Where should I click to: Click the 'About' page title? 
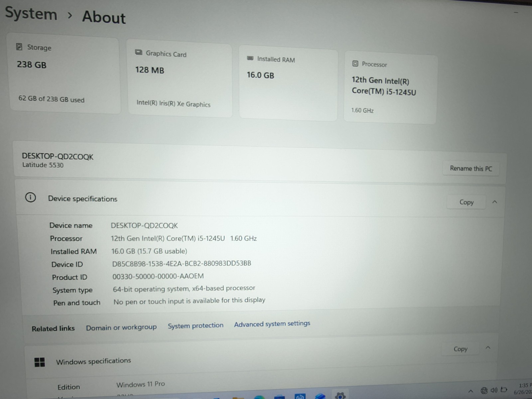104,17
